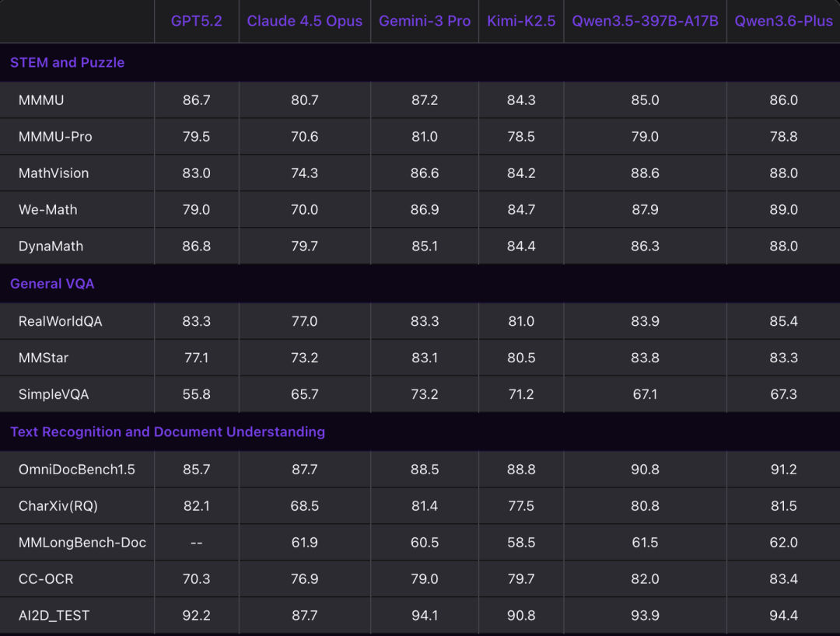
Task: Select the STEM and Puzzle section heading
Action: [x=67, y=63]
